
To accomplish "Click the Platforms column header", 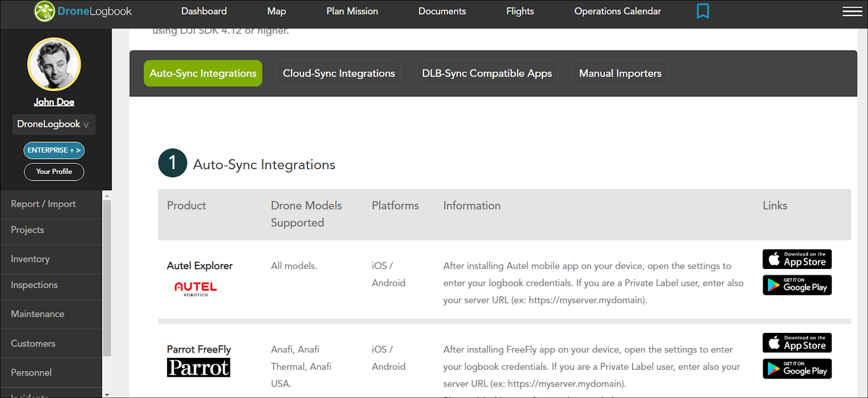I will [x=395, y=206].
